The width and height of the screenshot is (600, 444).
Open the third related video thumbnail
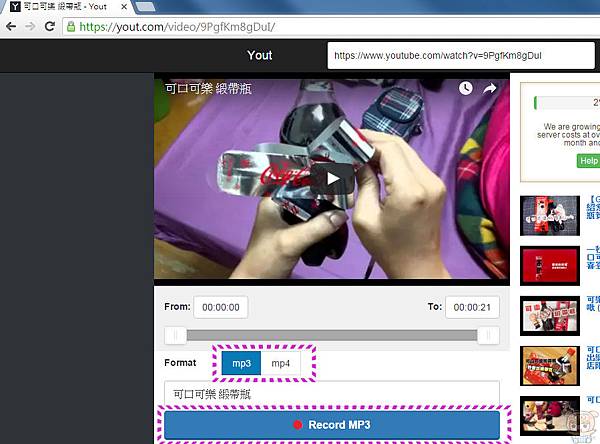[x=550, y=316]
